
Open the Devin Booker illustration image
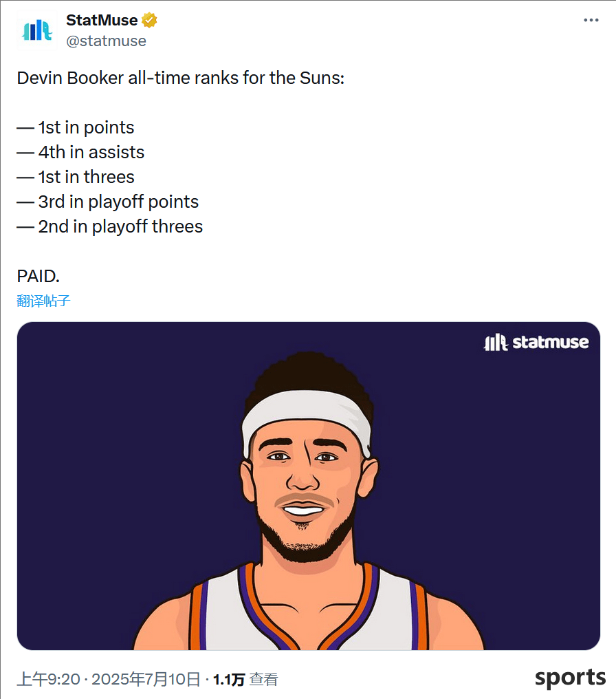click(x=308, y=486)
